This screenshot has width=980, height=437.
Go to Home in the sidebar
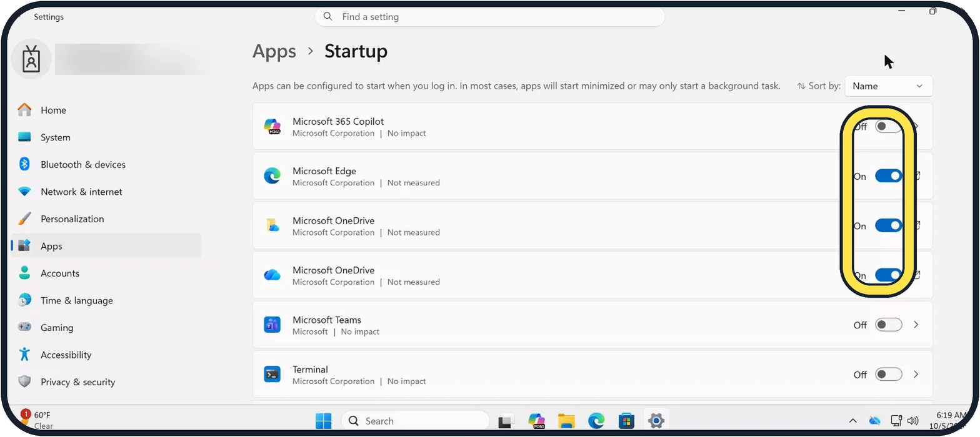tap(106, 110)
